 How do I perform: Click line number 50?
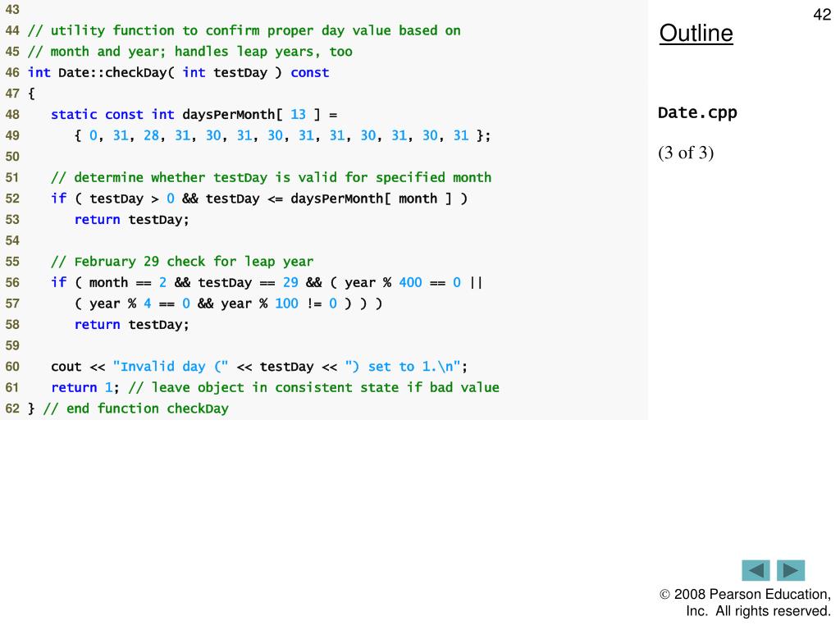point(12,157)
